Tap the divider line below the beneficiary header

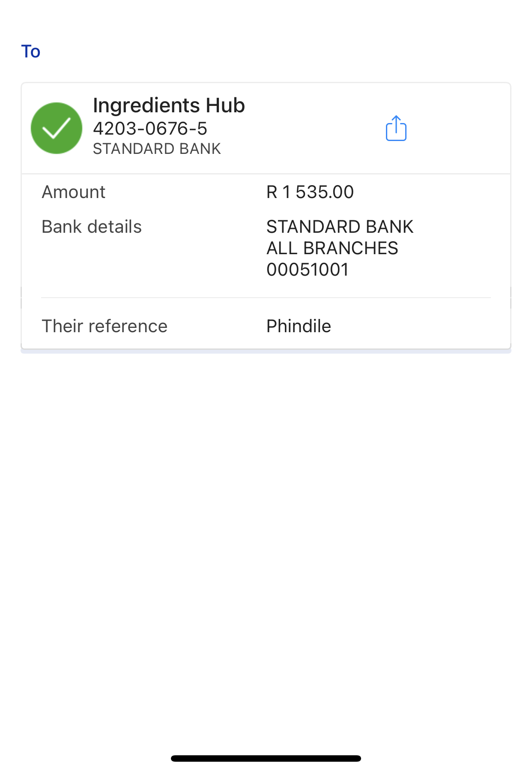(266, 174)
